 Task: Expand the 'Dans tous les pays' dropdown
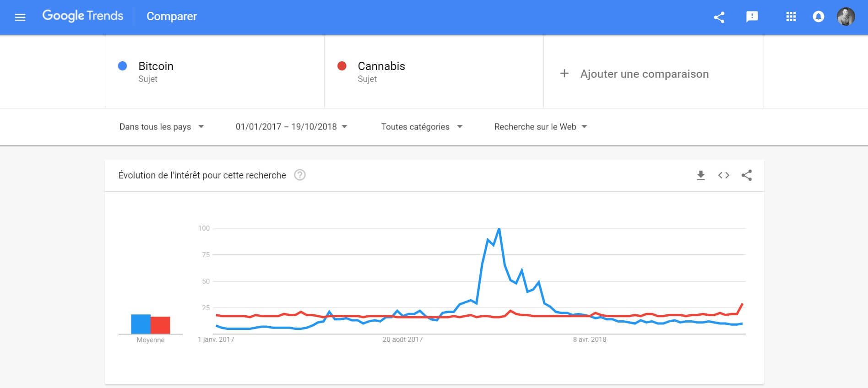[161, 127]
